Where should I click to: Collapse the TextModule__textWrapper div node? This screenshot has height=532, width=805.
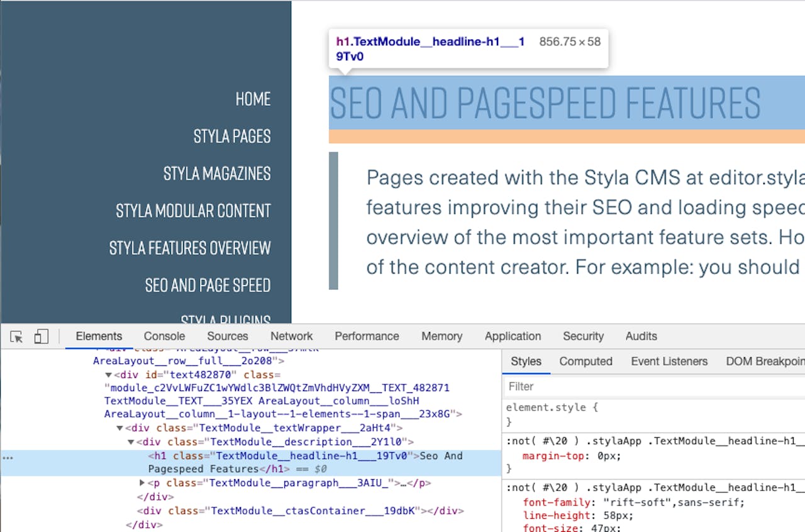(119, 428)
